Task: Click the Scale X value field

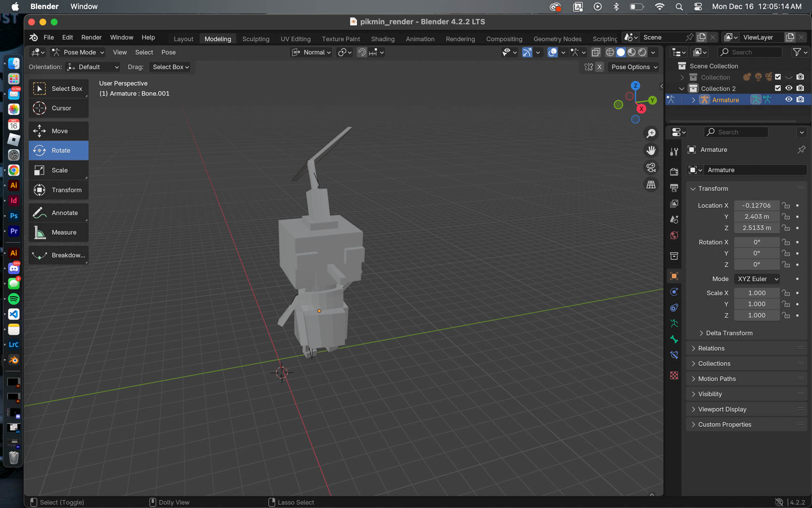Action: pos(757,293)
